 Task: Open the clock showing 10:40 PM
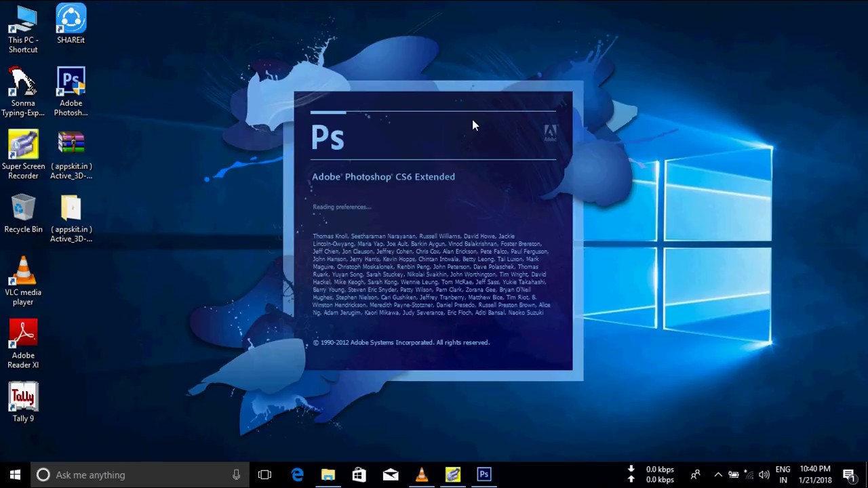(x=815, y=474)
